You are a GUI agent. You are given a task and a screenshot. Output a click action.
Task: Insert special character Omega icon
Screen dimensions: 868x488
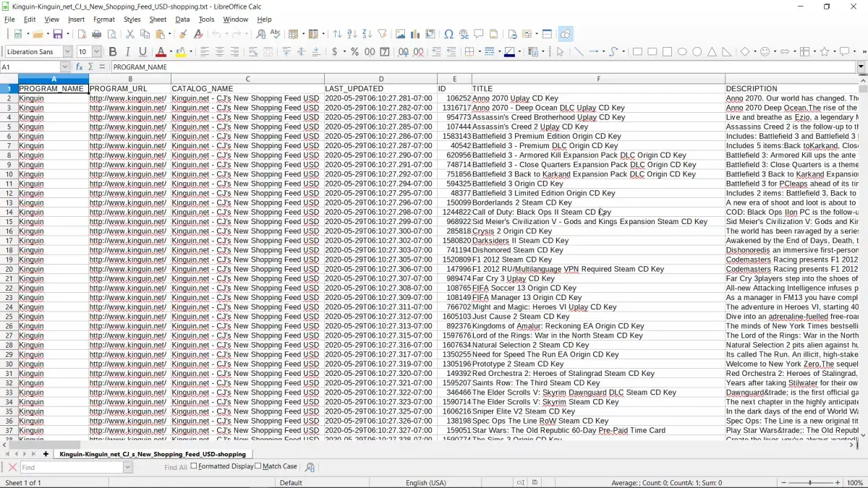click(x=448, y=34)
